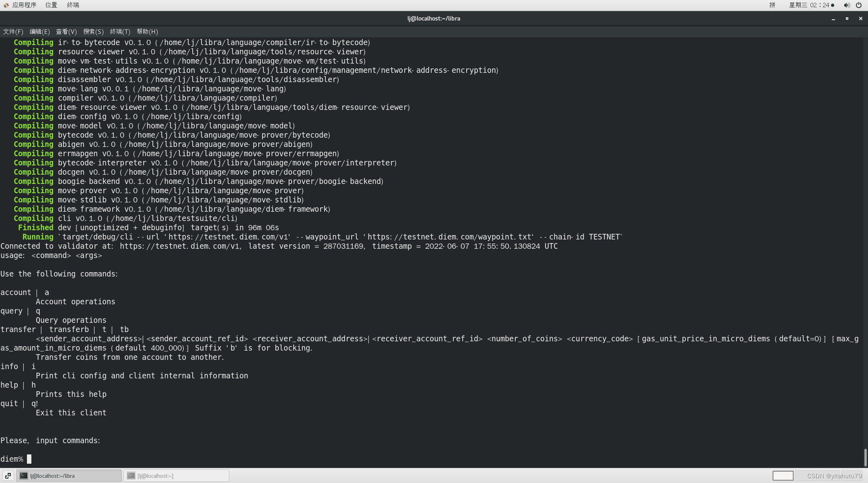Click the 'Compiling diem-network-address-encryption' line
868x483 pixels.
click(256, 70)
